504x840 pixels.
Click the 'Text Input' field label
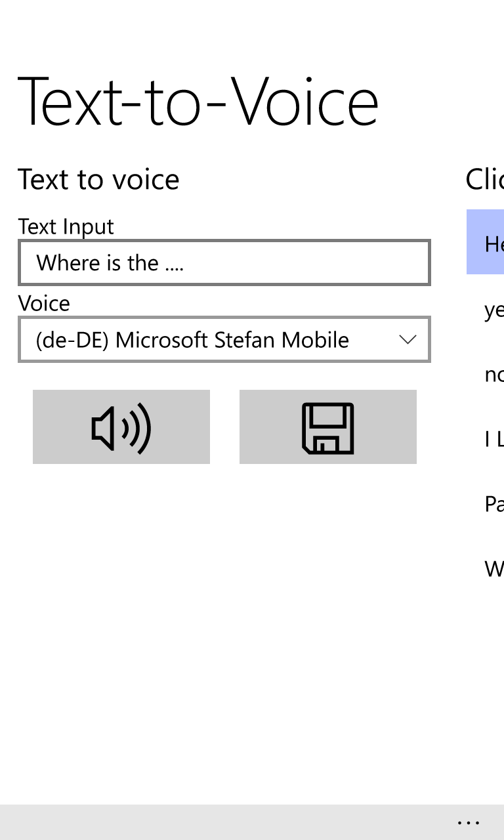[66, 226]
